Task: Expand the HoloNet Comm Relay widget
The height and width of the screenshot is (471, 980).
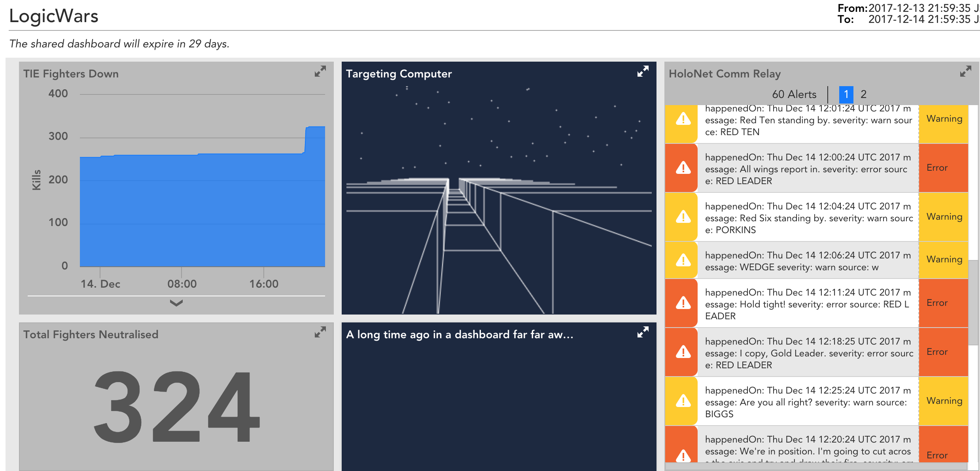Action: pyautogui.click(x=965, y=72)
